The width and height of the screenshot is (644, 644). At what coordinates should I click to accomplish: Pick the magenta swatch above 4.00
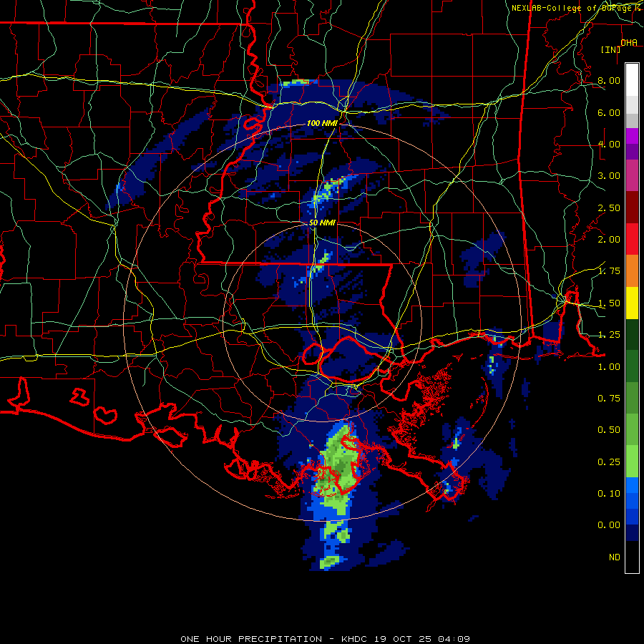632,136
